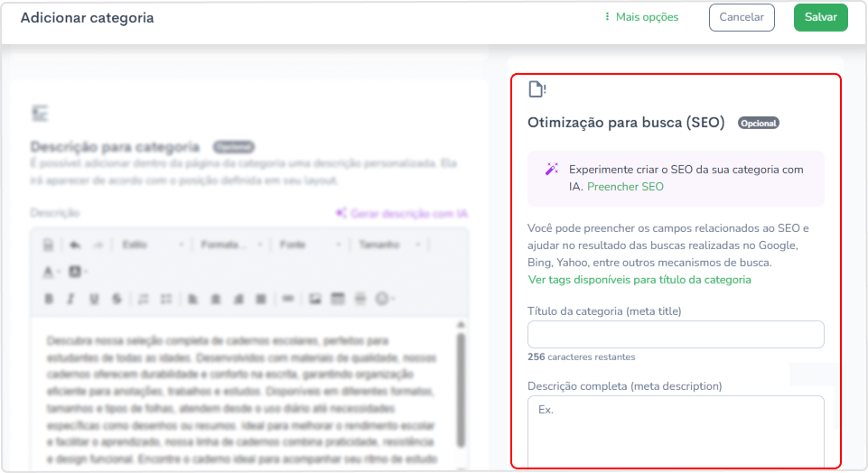Image resolution: width=868 pixels, height=473 pixels.
Task: Insert a numbered list
Action: [144, 299]
